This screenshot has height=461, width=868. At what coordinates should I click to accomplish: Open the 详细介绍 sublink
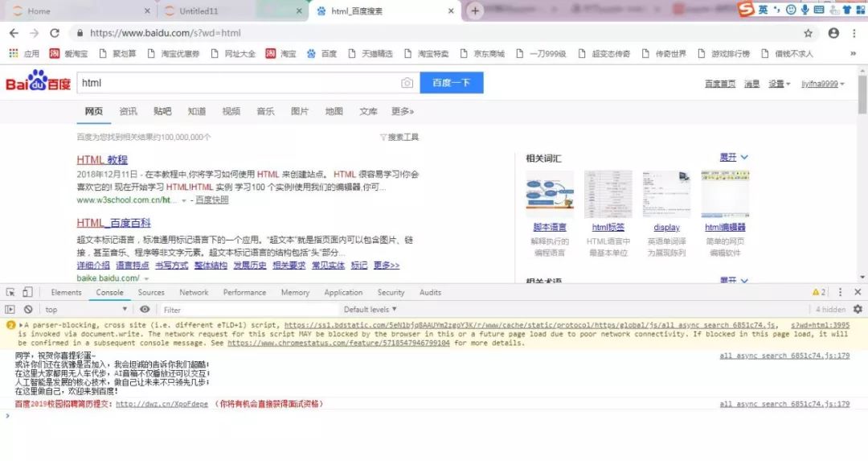pyautogui.click(x=93, y=265)
